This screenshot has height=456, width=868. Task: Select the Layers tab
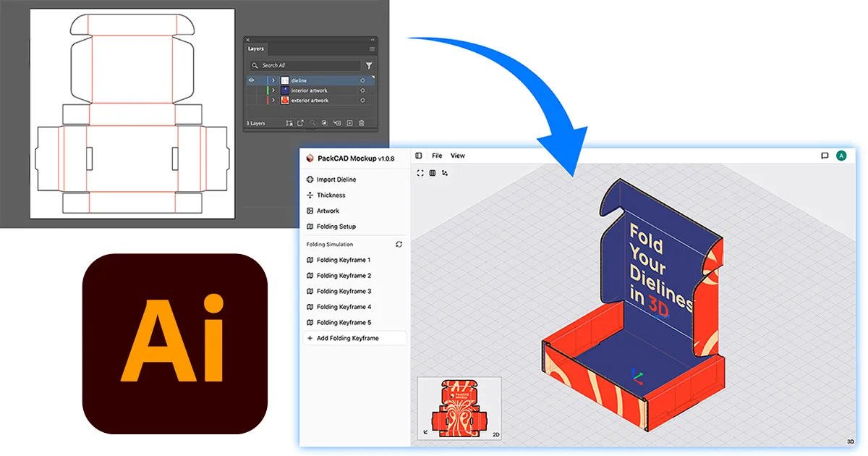coord(256,48)
